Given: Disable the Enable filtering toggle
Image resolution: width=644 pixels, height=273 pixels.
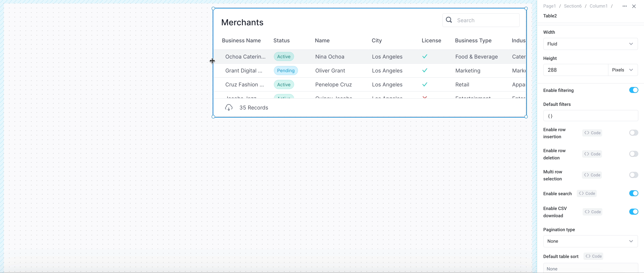Looking at the screenshot, I should point(633,90).
